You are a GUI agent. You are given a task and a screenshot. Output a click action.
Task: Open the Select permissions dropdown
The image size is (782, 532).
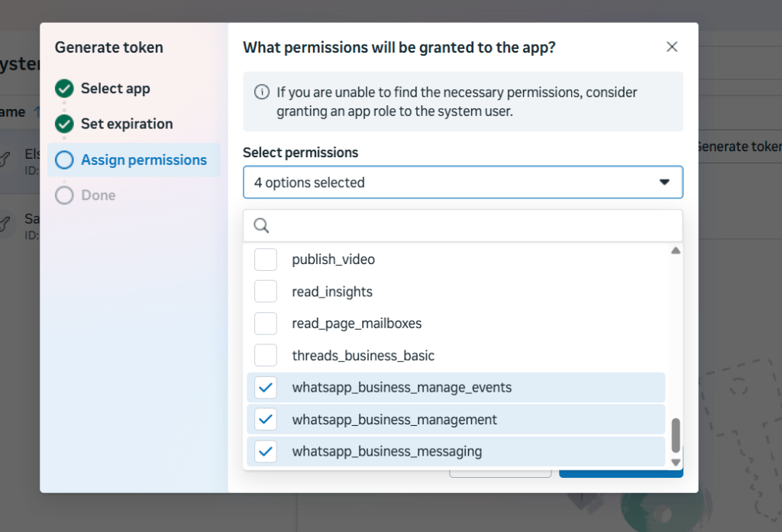(463, 182)
